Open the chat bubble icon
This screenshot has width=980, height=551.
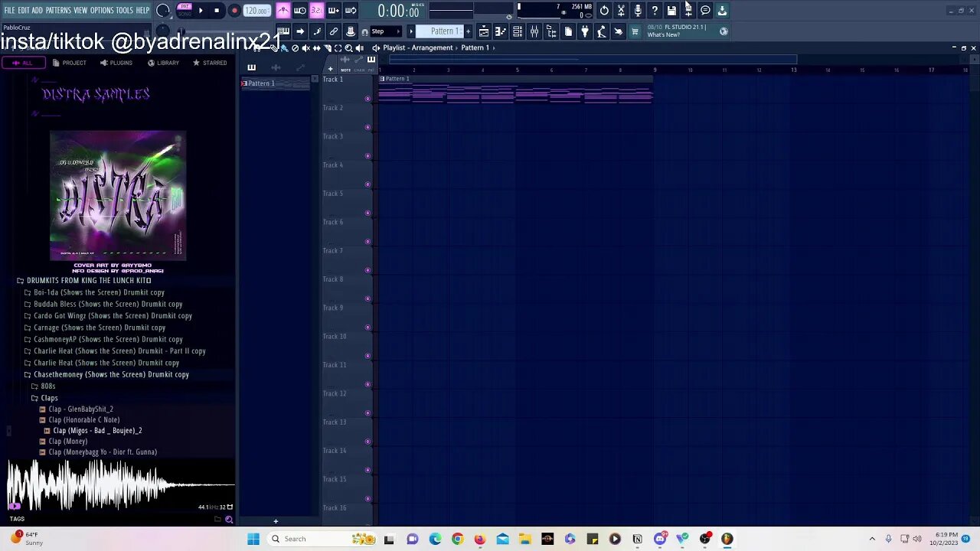click(705, 11)
